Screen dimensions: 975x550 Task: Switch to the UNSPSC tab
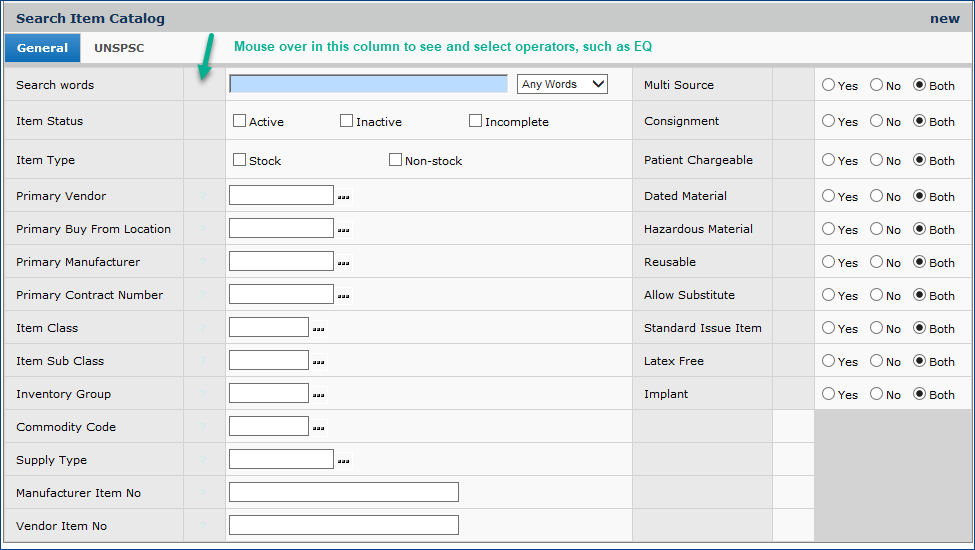[x=119, y=48]
